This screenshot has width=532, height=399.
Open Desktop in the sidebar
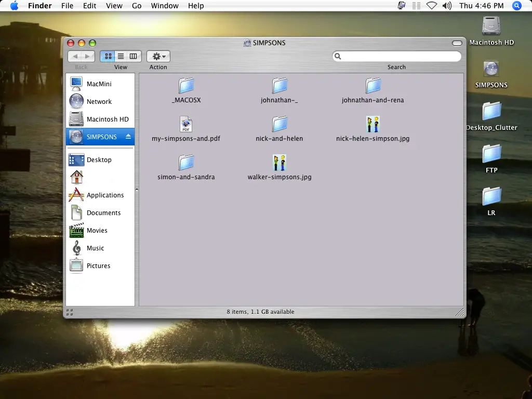point(100,160)
